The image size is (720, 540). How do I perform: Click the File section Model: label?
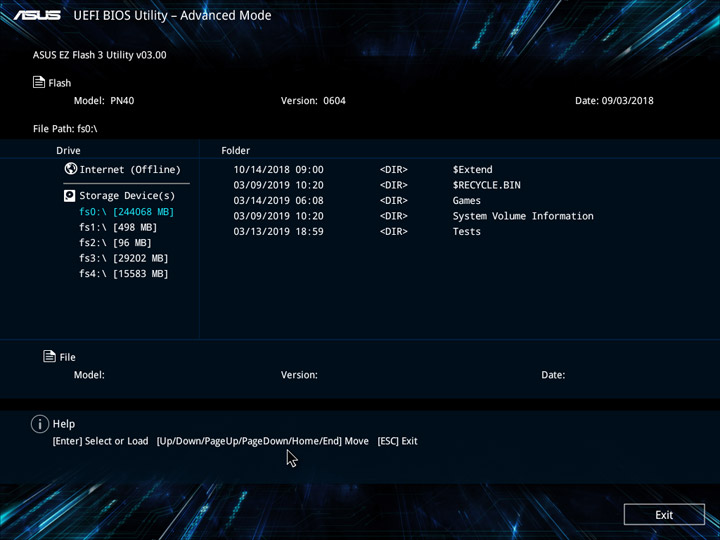[89, 375]
